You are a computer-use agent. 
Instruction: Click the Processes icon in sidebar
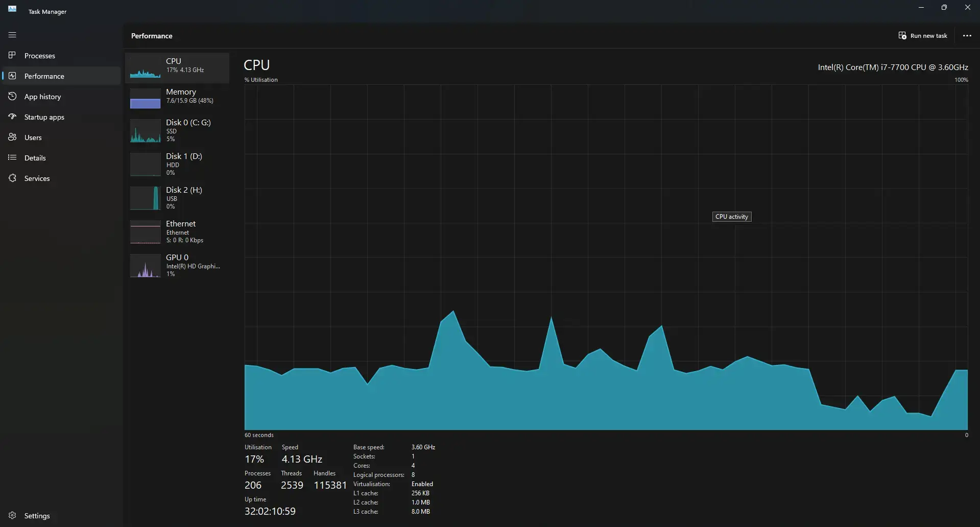12,55
